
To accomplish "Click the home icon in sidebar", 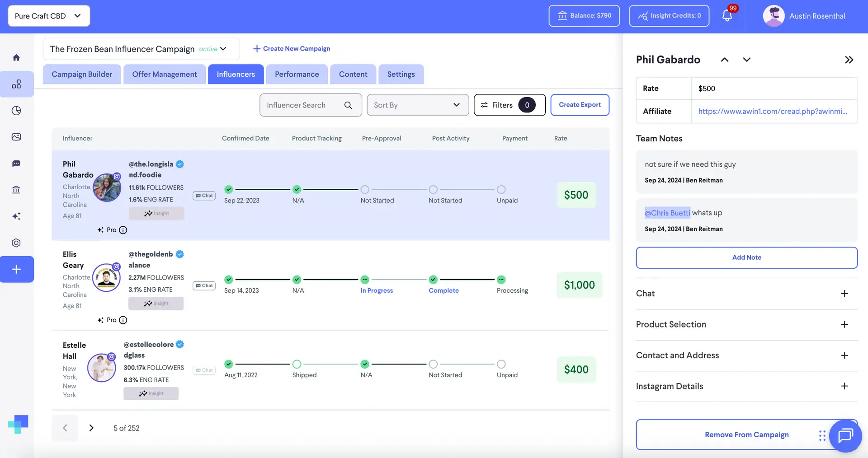I will coord(16,58).
